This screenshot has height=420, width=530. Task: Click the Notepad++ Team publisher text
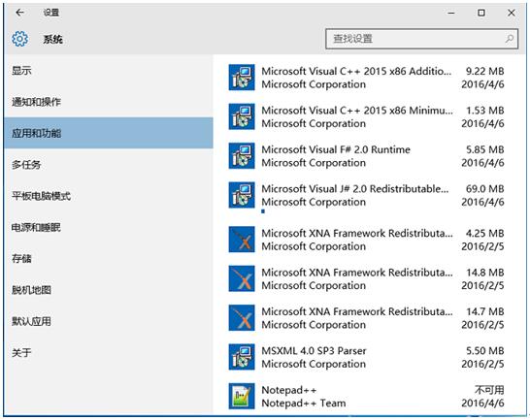[304, 404]
